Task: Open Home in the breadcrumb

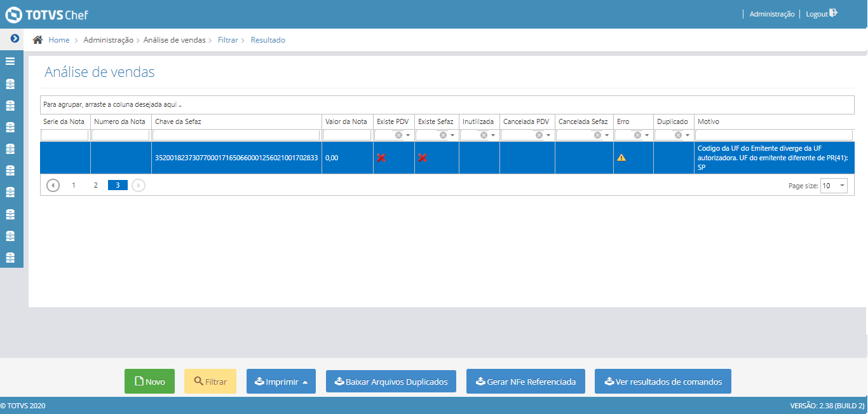Action: [59, 40]
